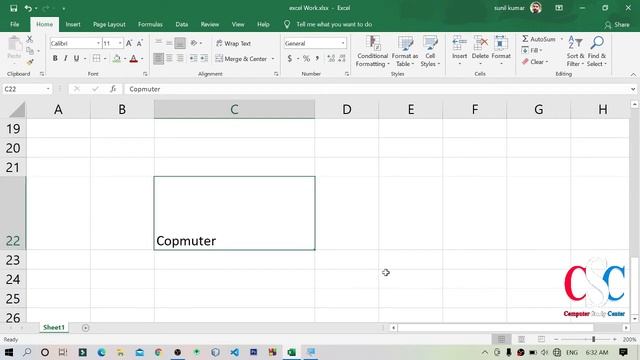This screenshot has width=640, height=360.
Task: Open Find & Select menu
Action: coord(597,51)
